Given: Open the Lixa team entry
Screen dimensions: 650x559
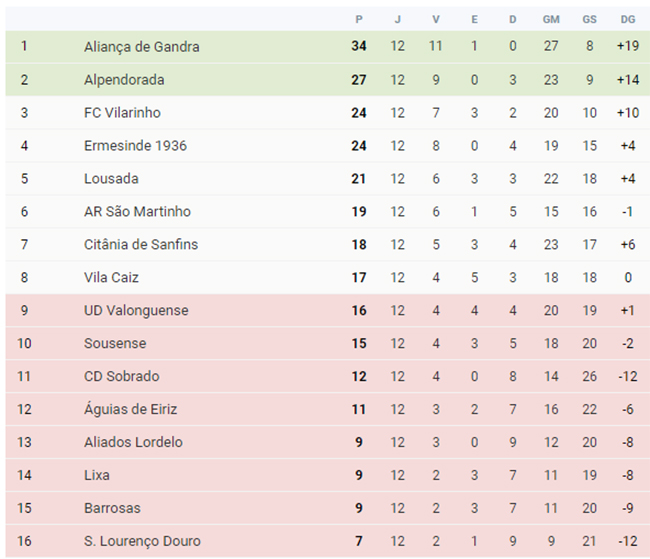Looking at the screenshot, I should click(97, 475).
